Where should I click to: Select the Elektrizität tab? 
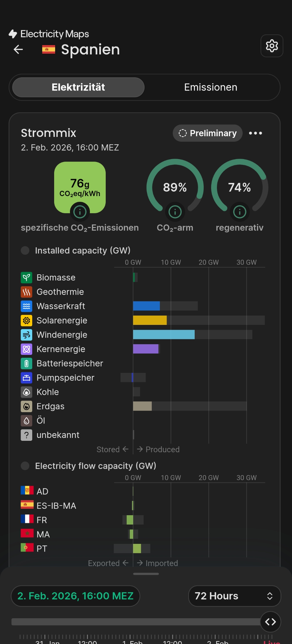(78, 87)
